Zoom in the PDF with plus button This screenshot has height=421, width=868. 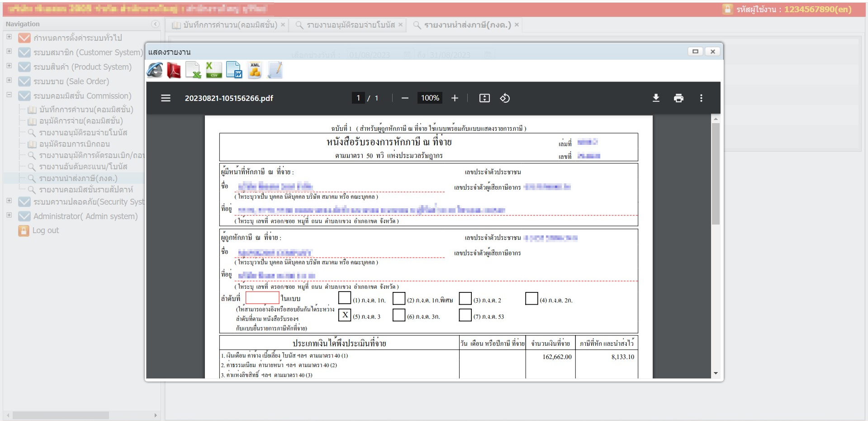455,98
